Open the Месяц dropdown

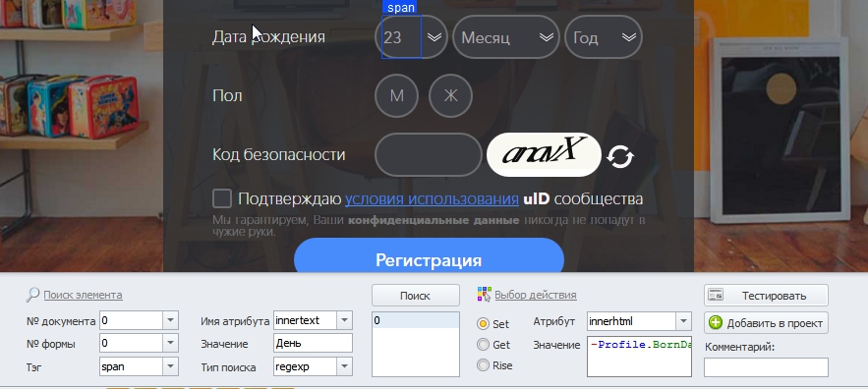[506, 37]
